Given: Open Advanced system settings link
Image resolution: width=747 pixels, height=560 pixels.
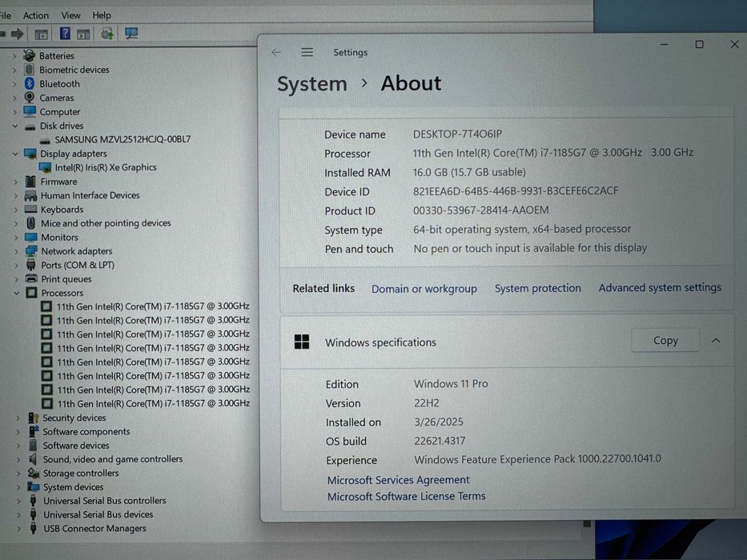Looking at the screenshot, I should coord(660,288).
